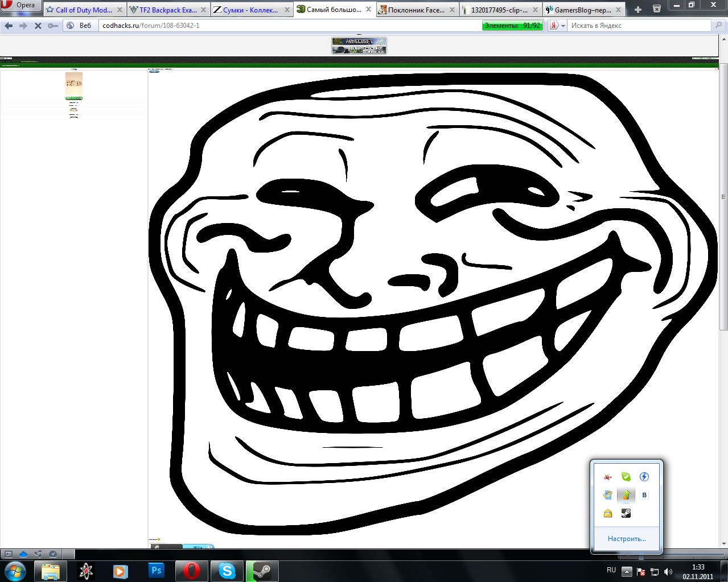Open the media player taskbar icon
The width and height of the screenshot is (728, 582).
tap(121, 571)
